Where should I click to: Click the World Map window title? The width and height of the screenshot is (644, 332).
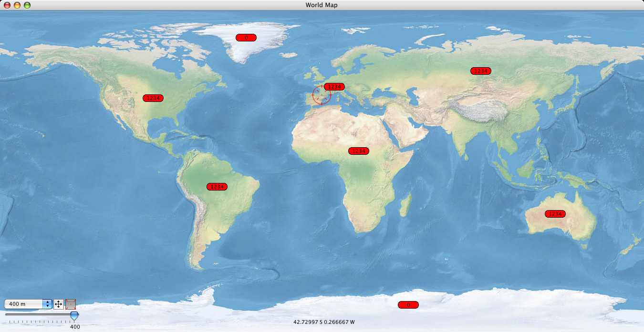tap(322, 5)
